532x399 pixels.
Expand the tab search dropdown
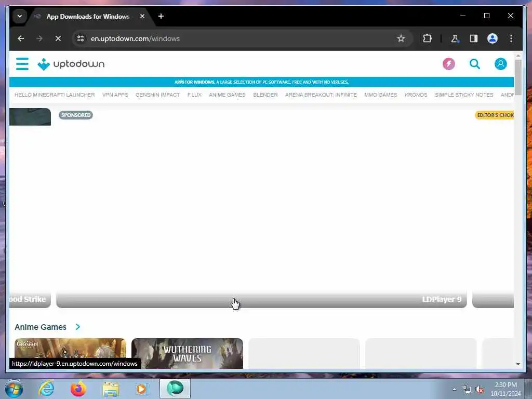pyautogui.click(x=20, y=16)
